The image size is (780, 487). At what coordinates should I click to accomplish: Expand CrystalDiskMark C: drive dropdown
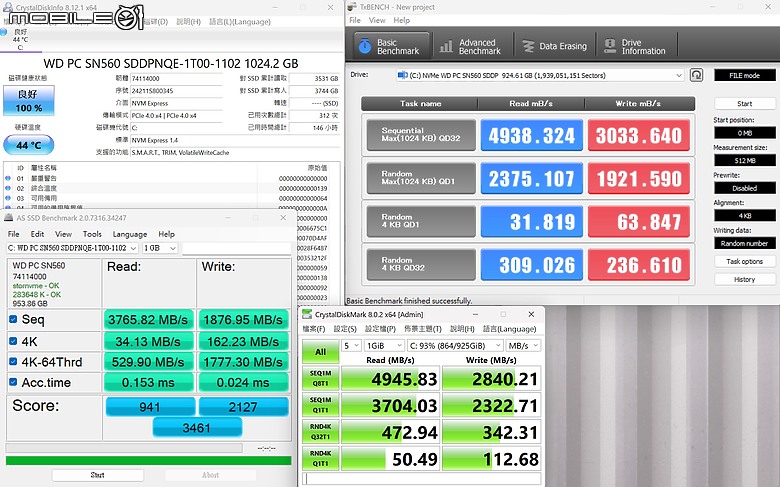pyautogui.click(x=455, y=345)
